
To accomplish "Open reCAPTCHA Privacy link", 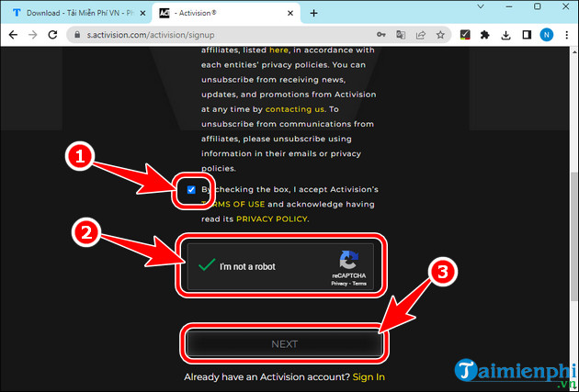I will (339, 284).
